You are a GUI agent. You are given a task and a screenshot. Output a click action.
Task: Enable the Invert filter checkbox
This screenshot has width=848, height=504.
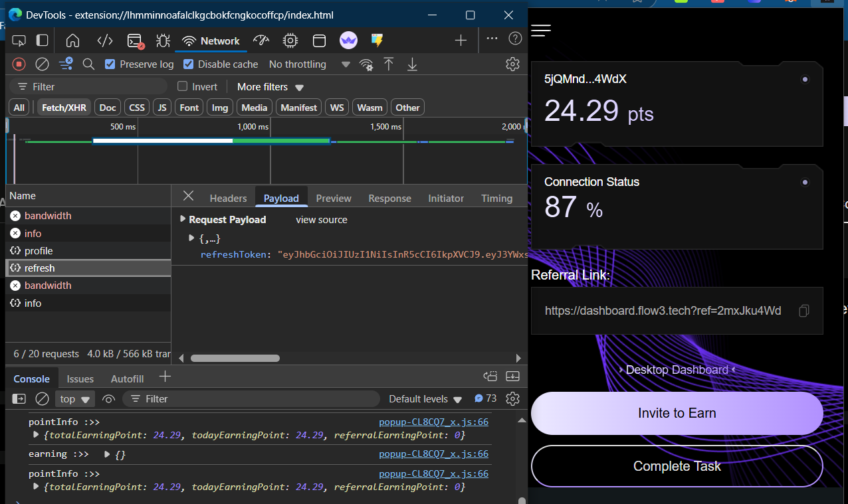(183, 87)
